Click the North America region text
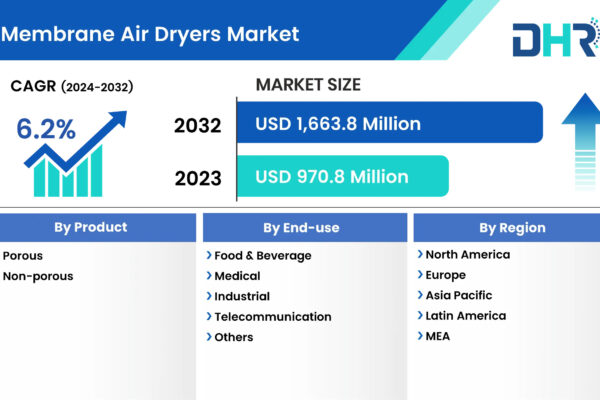 coord(468,254)
